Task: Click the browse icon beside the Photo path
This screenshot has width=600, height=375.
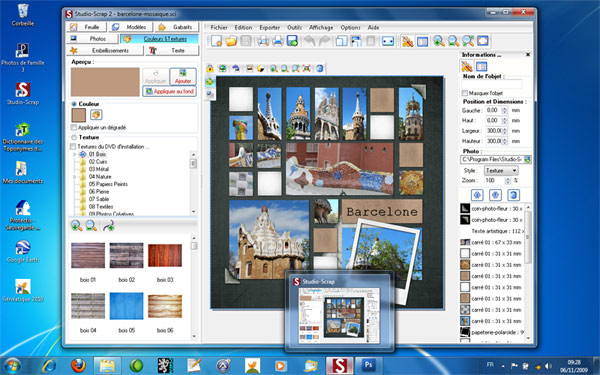Action: 528,159
